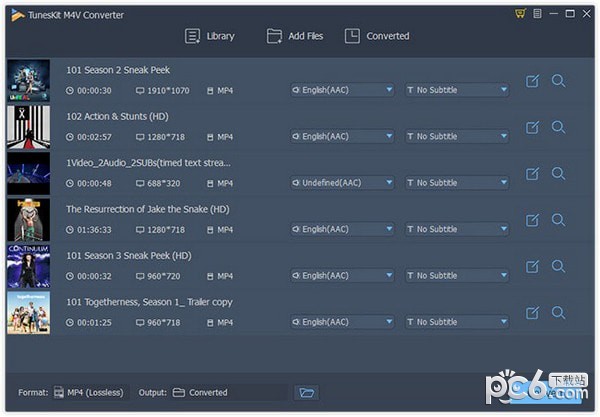The image size is (600, 417).
Task: Maximize the TunesKit window
Action: (570, 14)
